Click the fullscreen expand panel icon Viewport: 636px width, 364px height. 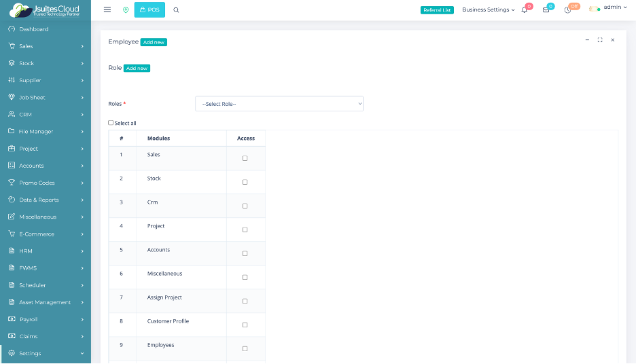tap(600, 40)
